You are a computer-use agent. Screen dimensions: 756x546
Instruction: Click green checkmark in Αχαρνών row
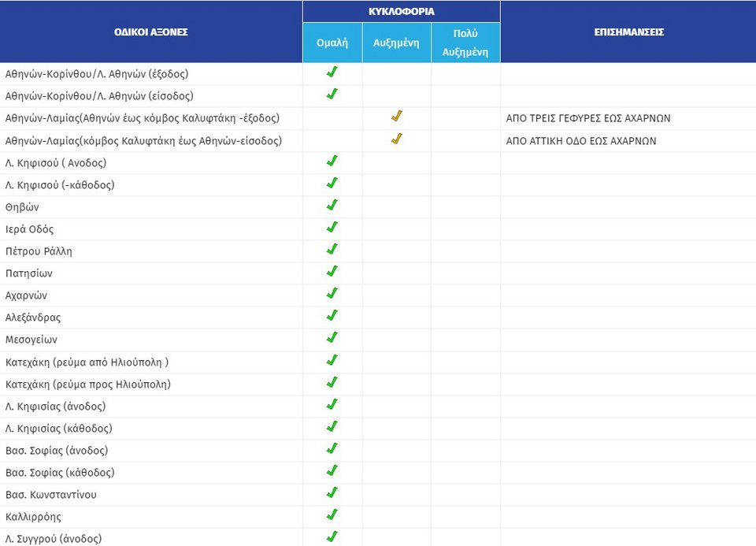click(332, 293)
